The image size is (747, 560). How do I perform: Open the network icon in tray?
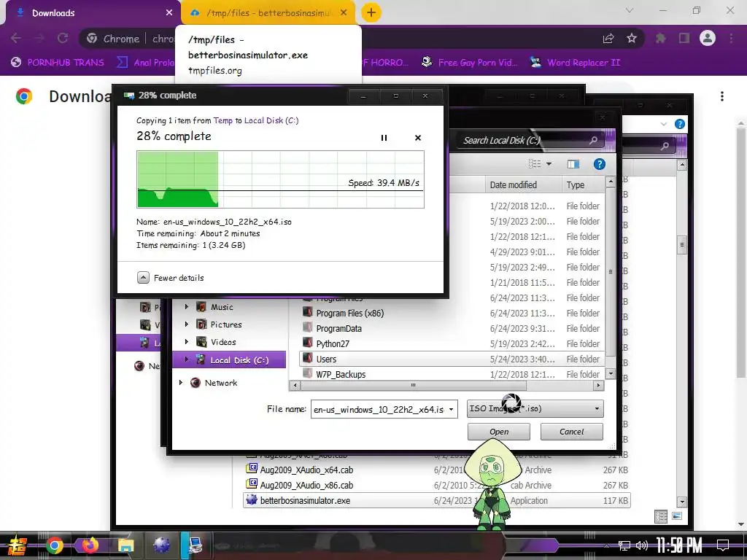pos(624,545)
